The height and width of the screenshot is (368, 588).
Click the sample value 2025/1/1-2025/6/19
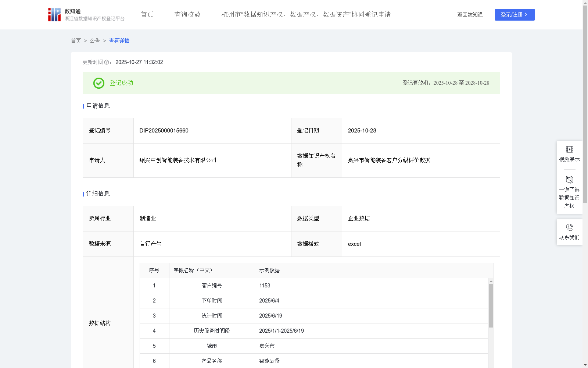(x=282, y=331)
